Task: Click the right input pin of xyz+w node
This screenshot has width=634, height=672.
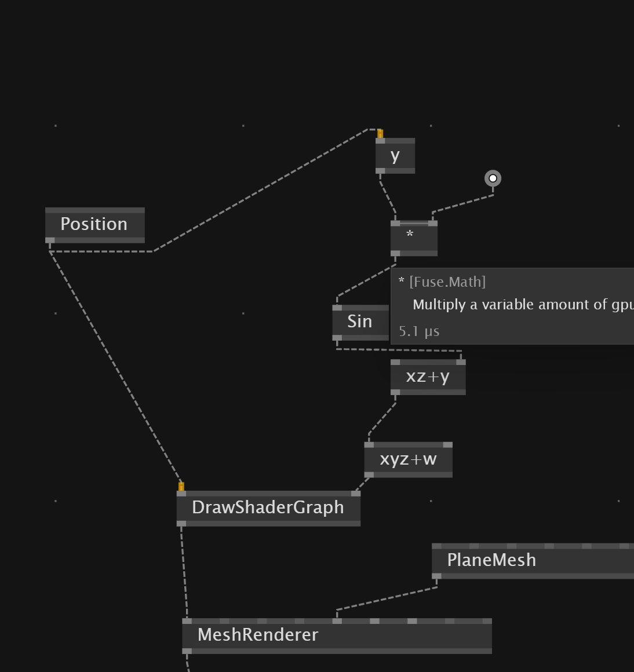Action: [447, 445]
